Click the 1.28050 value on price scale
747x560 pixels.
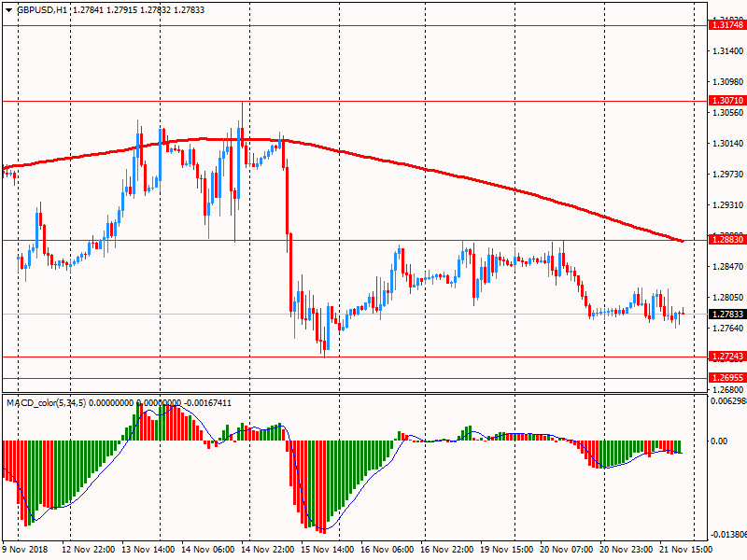[726, 298]
